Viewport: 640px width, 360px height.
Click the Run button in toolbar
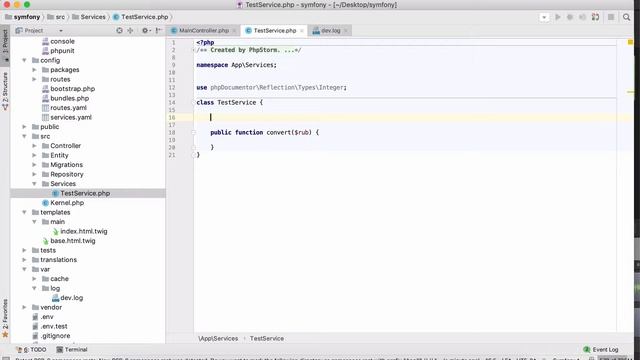click(x=558, y=17)
